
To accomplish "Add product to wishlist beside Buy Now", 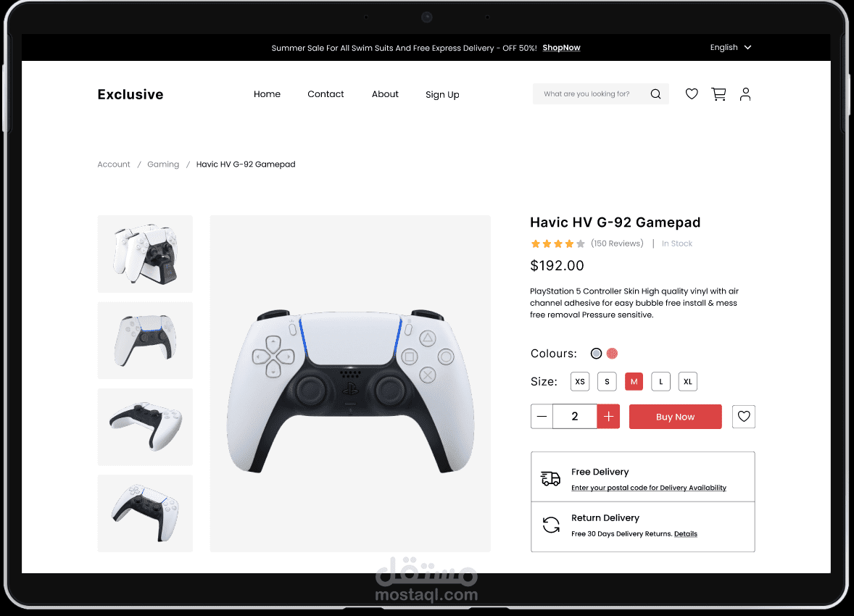I will [x=743, y=417].
